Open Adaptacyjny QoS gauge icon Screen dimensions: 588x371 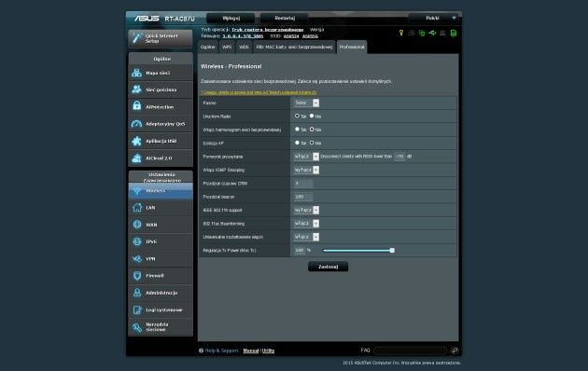click(137, 124)
